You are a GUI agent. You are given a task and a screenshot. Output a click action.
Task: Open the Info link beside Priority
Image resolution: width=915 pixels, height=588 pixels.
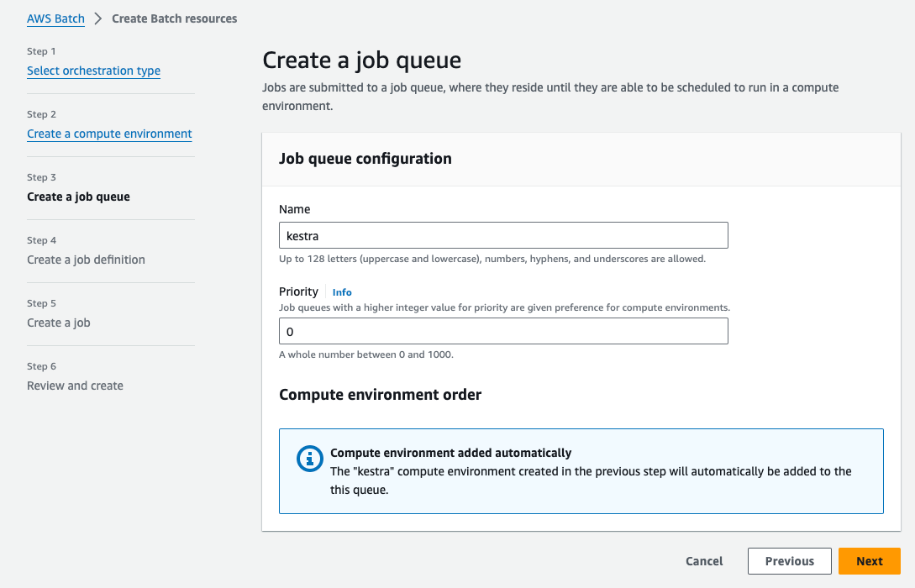[342, 292]
